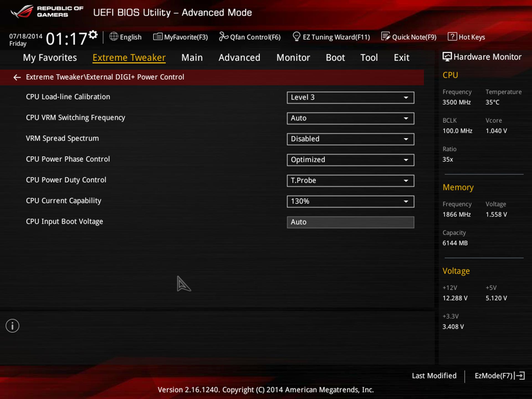Screen dimensions: 532x399
Task: Click the globe language icon
Action: click(x=114, y=37)
